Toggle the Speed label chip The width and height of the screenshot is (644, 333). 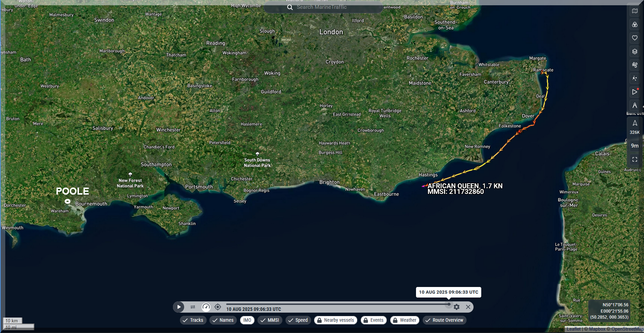tap(298, 320)
